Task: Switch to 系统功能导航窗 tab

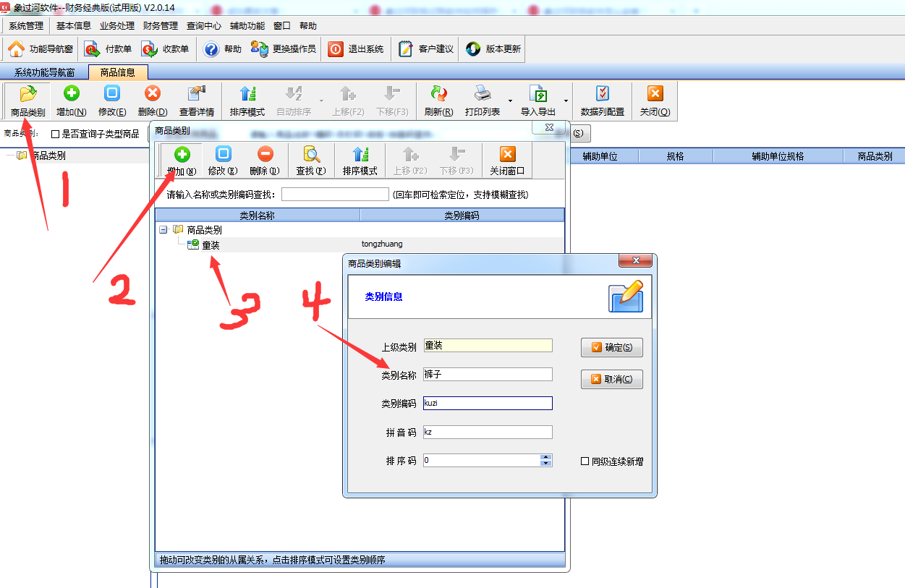Action: click(x=45, y=72)
